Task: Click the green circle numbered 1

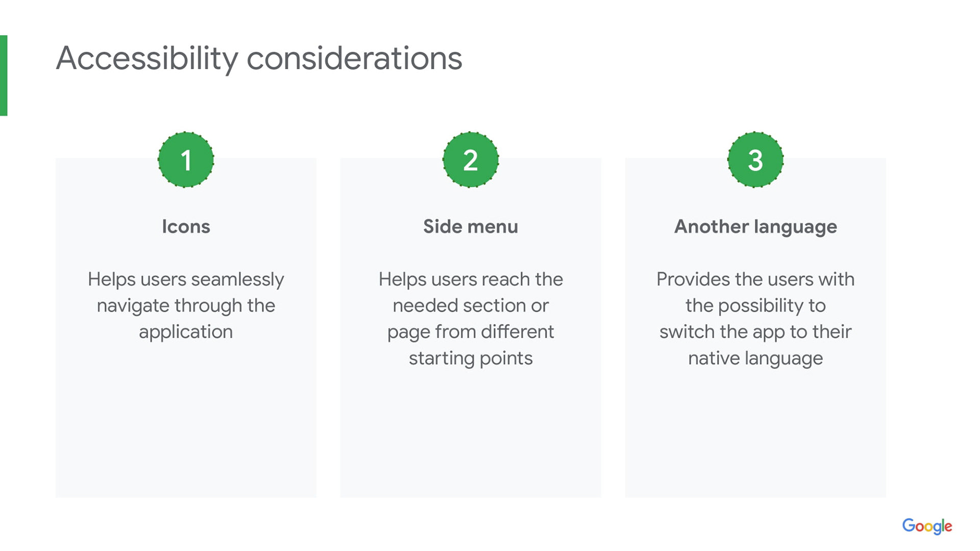Action: coord(186,160)
